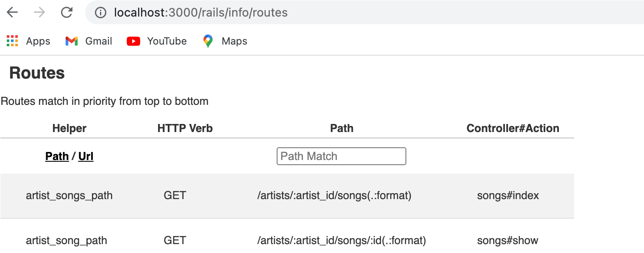Click the page reload icon
Screen dimensions: 644x253
[x=67, y=12]
